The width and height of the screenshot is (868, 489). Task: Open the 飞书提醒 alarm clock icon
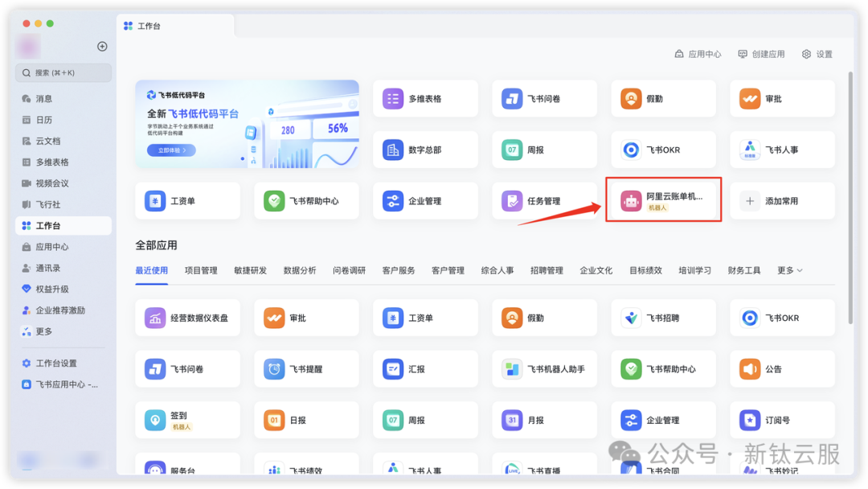(274, 369)
